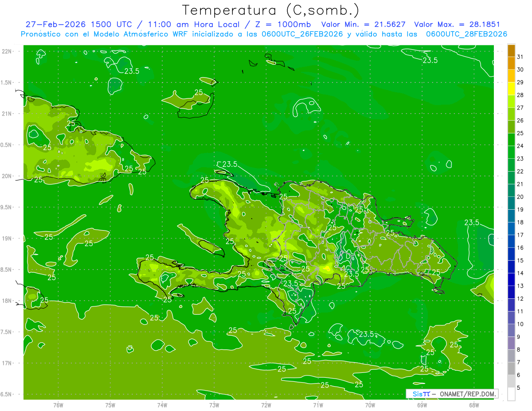
Task: Select the dark blue band between 13 and 14
Action: point(511,279)
